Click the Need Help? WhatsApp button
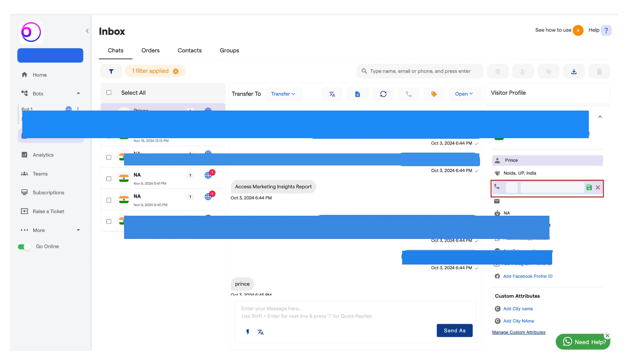 (583, 342)
